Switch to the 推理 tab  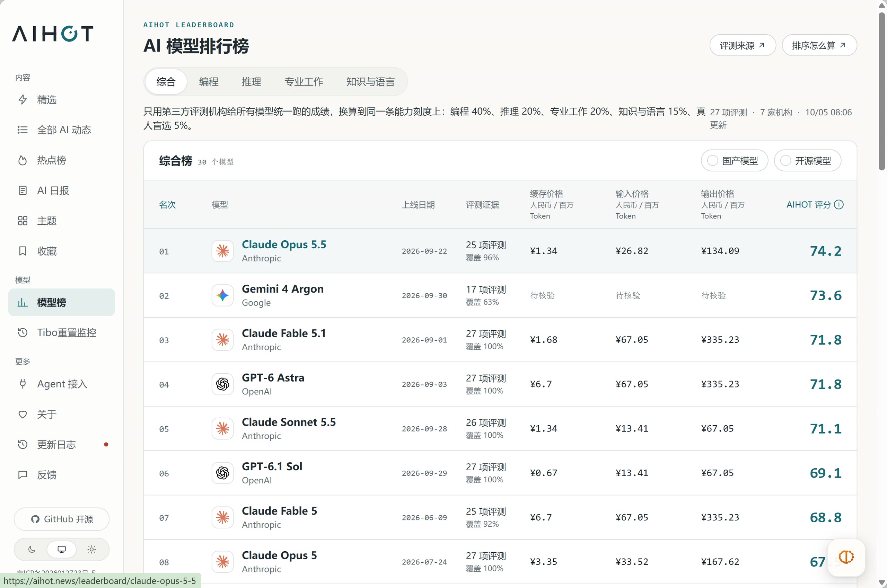[252, 81]
